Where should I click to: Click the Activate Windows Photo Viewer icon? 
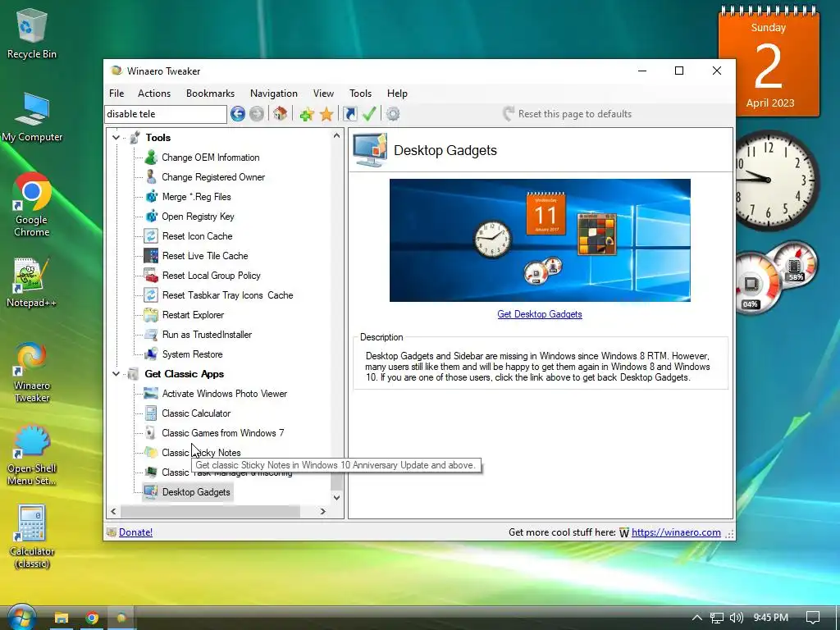pyautogui.click(x=151, y=393)
